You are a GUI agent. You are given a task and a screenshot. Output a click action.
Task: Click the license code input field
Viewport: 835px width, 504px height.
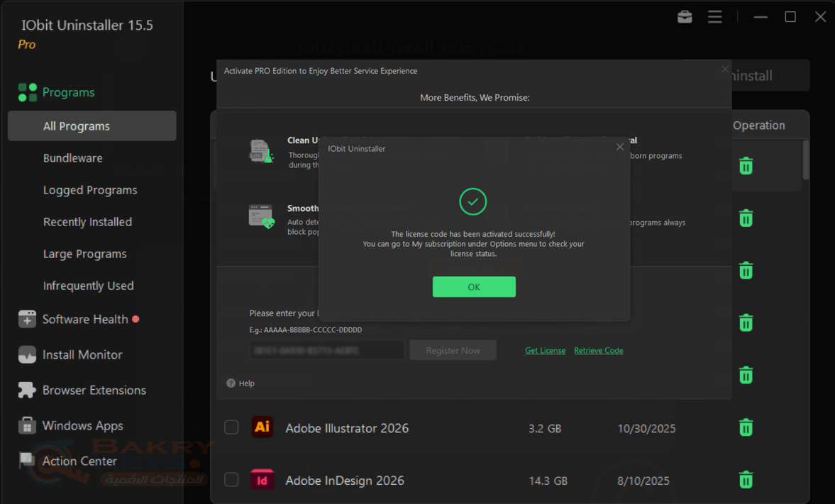point(327,350)
